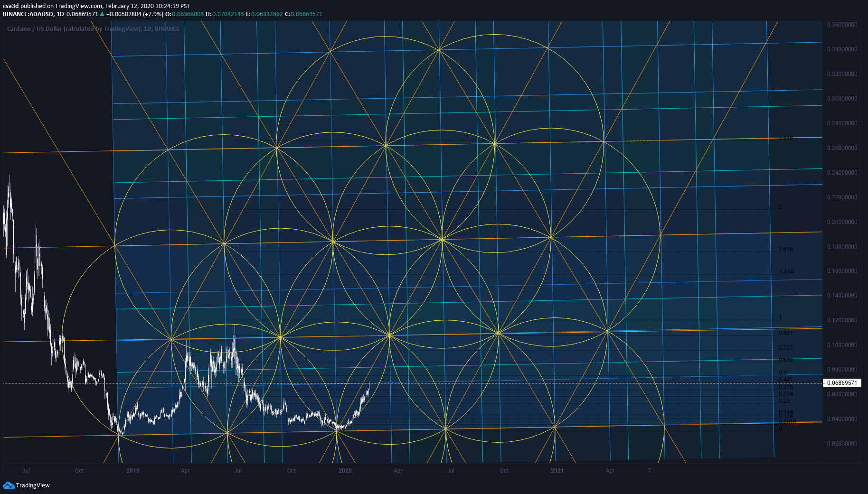This screenshot has width=868, height=494.
Task: Click the 0.36000000 price axis label
Action: tap(842, 24)
